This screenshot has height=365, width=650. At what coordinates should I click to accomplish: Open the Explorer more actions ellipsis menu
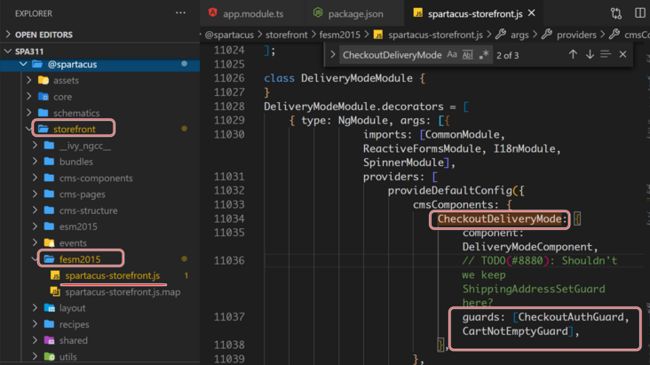click(x=180, y=13)
